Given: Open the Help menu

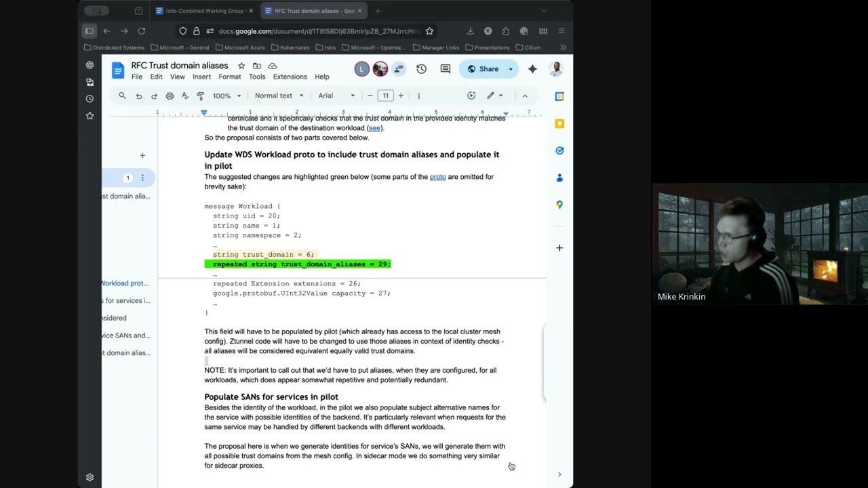Looking at the screenshot, I should pyautogui.click(x=322, y=77).
